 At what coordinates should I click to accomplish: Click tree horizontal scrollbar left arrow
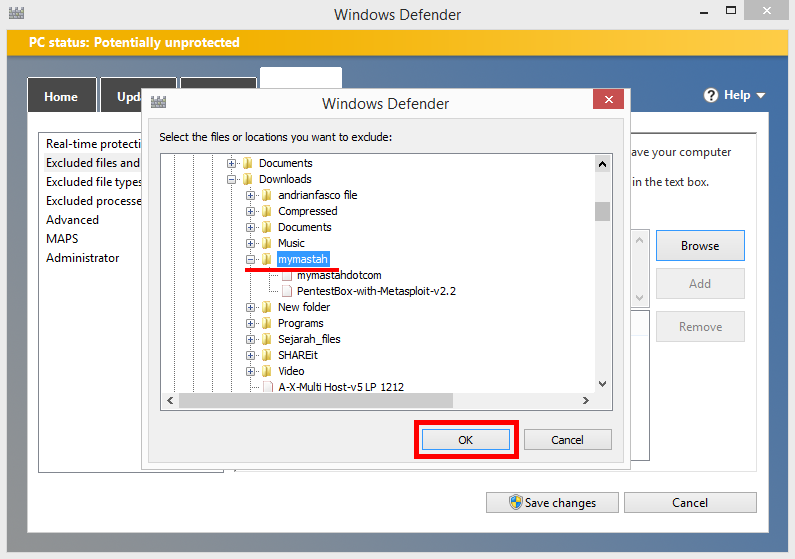pos(170,400)
